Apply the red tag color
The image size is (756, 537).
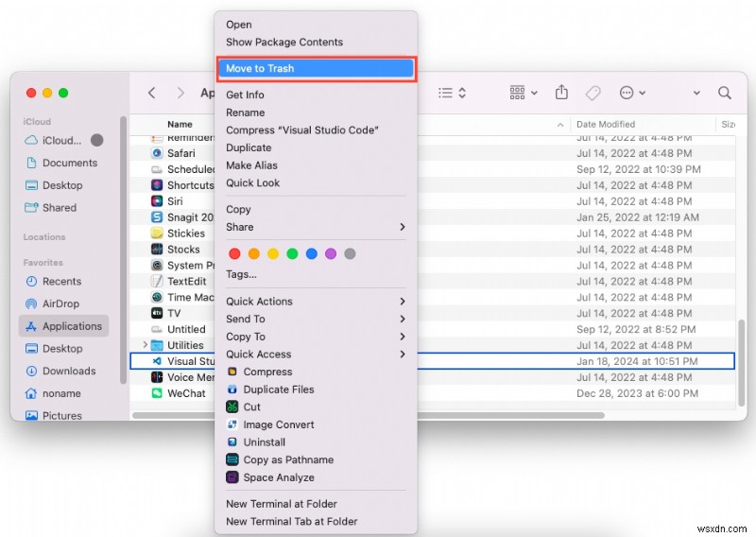(x=234, y=253)
